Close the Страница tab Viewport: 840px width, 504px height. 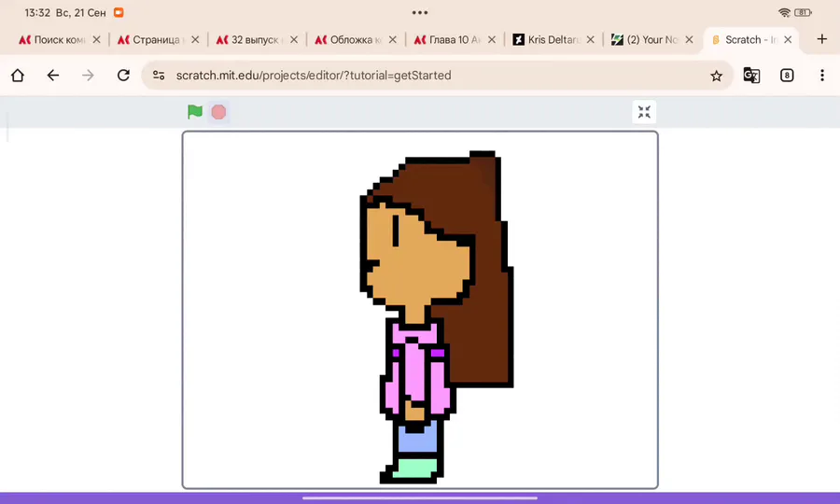[195, 39]
